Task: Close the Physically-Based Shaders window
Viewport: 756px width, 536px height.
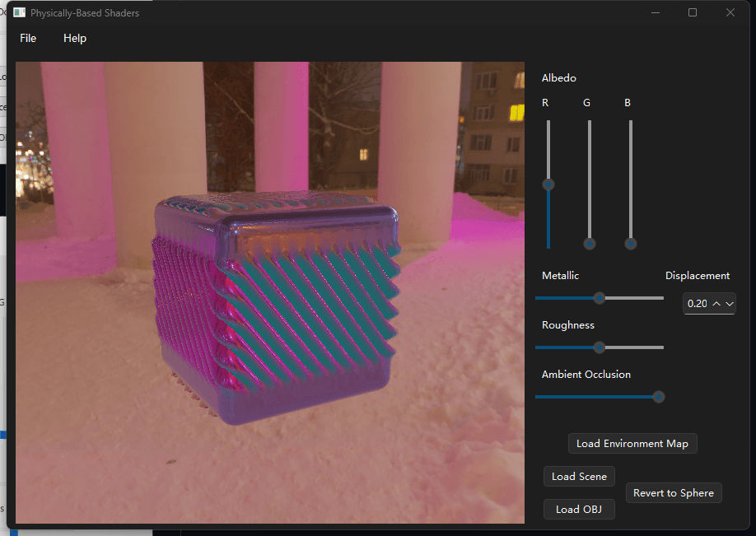Action: click(x=730, y=12)
